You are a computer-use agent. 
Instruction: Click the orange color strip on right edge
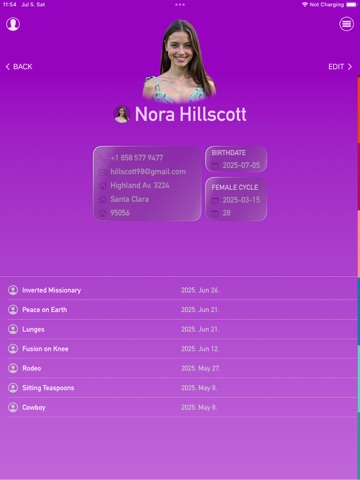point(359,110)
